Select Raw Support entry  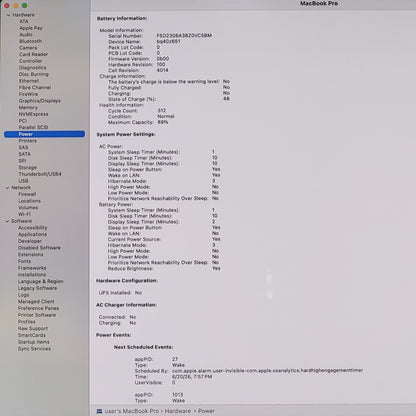[33, 329]
